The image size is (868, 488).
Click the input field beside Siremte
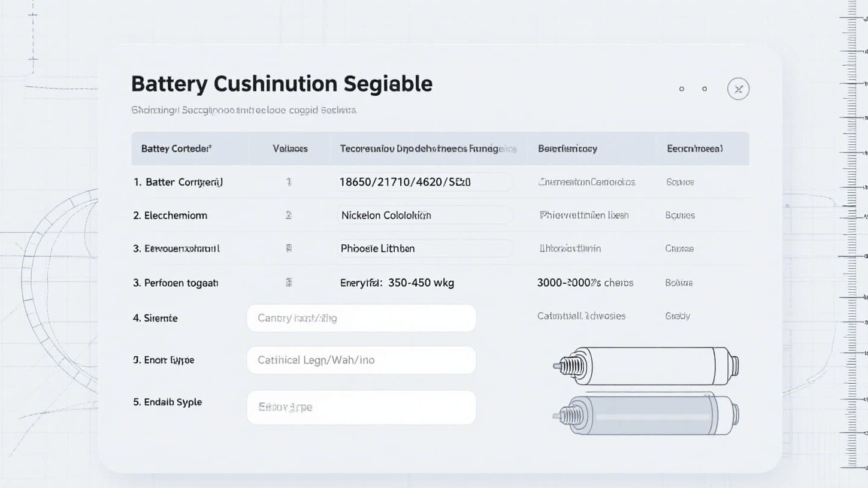361,318
